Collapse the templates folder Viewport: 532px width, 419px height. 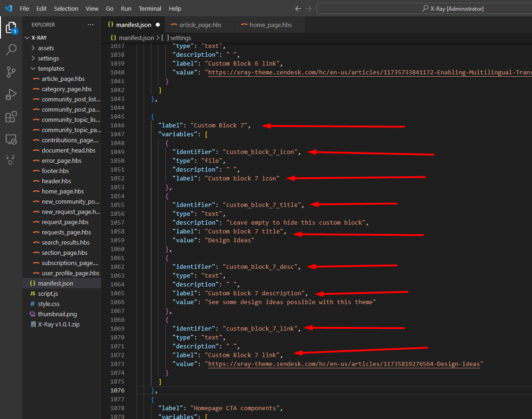pos(51,68)
